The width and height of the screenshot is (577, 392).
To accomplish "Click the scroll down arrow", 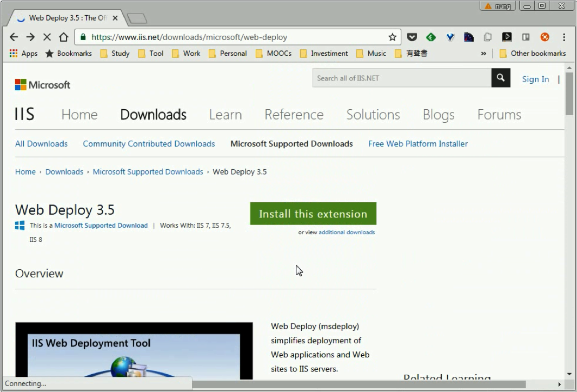I will [569, 374].
